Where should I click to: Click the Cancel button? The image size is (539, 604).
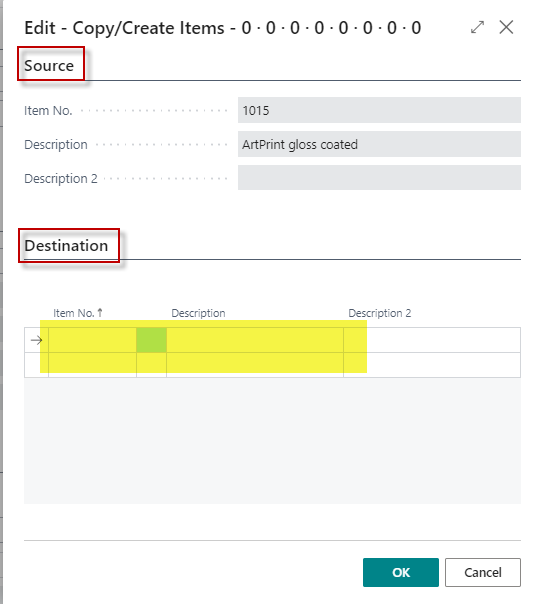pyautogui.click(x=483, y=572)
